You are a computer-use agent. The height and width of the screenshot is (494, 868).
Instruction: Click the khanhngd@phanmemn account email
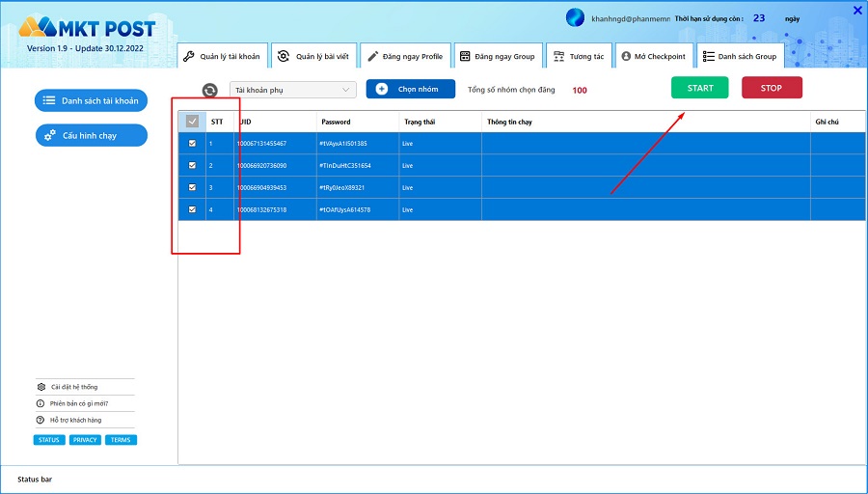click(x=631, y=19)
